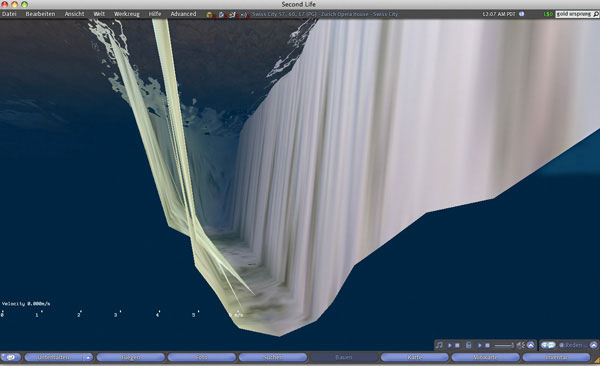The width and height of the screenshot is (600, 366).
Task: Click the info icon beside the clock
Action: [521, 14]
